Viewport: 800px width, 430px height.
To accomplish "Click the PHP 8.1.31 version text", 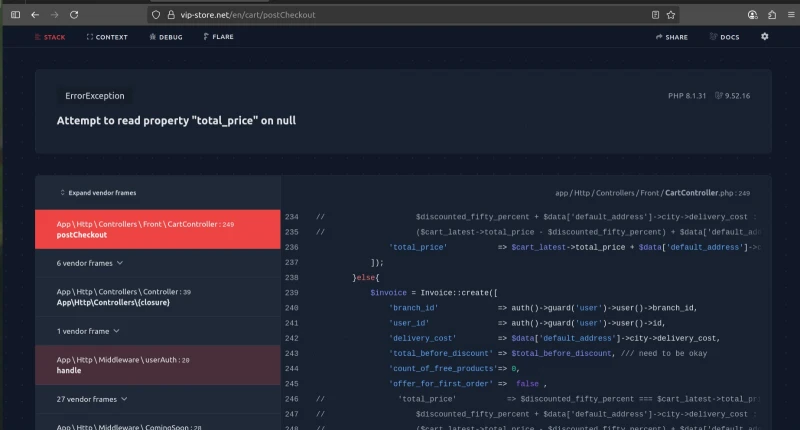I will click(x=687, y=96).
